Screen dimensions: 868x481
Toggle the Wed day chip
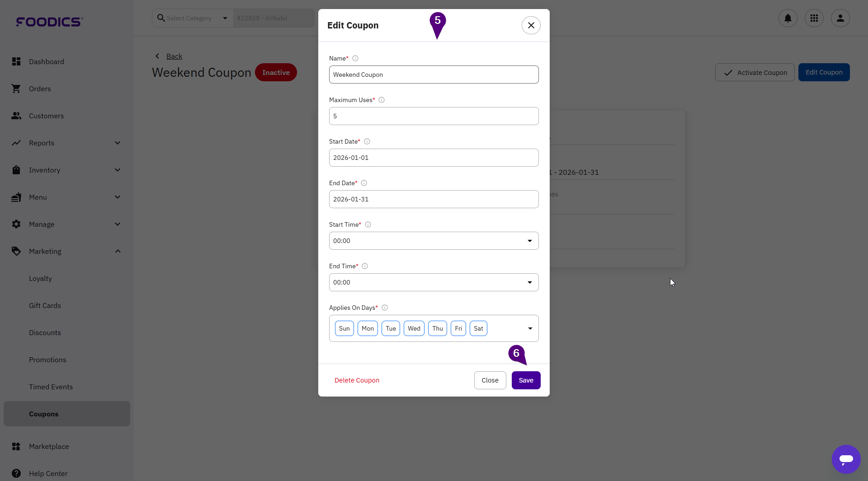(x=414, y=328)
